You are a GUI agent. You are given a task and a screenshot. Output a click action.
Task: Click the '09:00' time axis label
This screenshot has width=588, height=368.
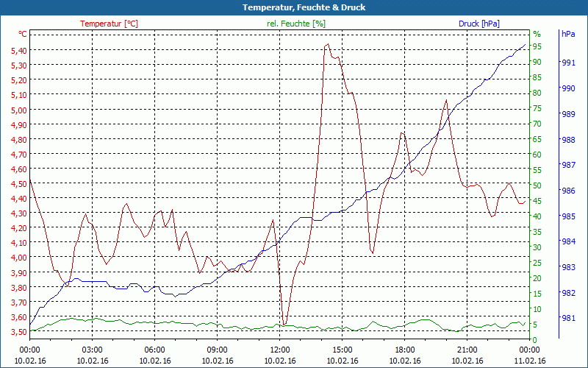(217, 350)
